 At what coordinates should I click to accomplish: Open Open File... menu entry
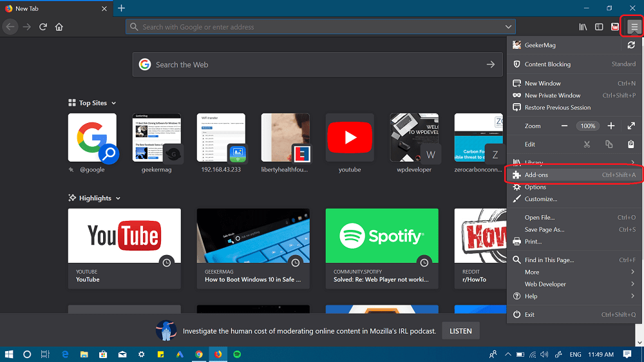(x=574, y=217)
